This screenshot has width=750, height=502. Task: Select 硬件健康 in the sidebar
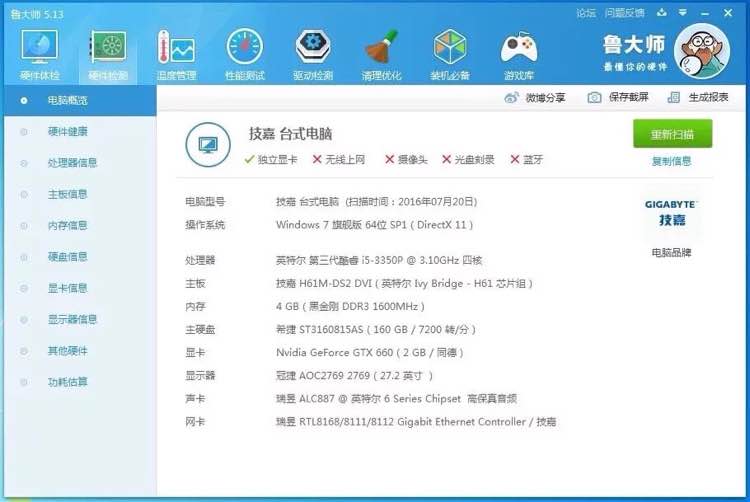[67, 132]
